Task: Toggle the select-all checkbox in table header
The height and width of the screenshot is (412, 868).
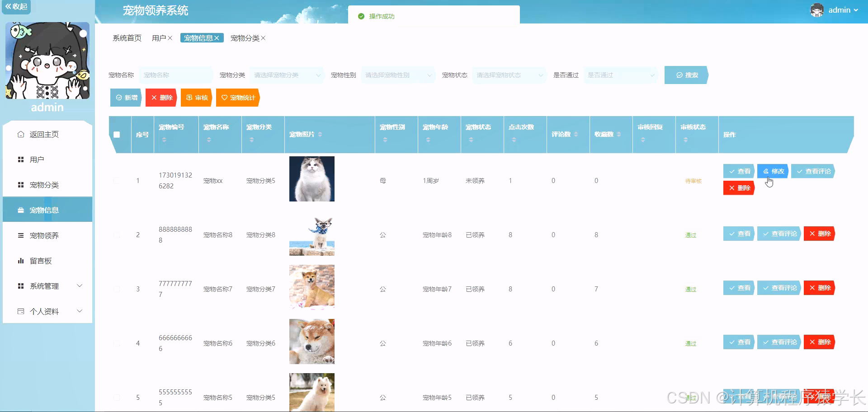Action: (118, 134)
